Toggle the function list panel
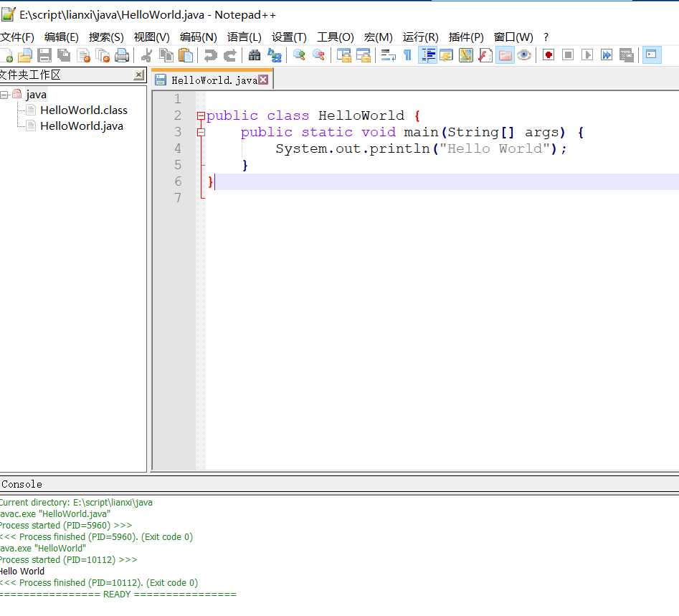 point(485,55)
